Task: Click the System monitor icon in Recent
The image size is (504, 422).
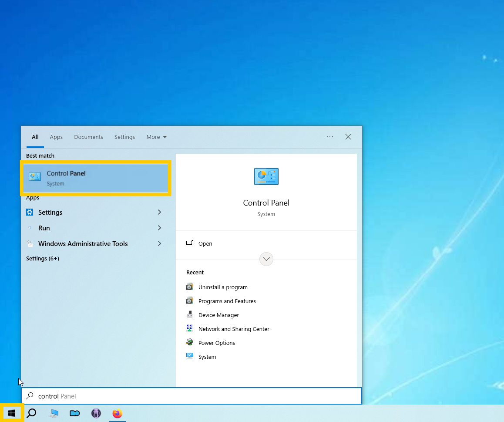Action: point(190,356)
